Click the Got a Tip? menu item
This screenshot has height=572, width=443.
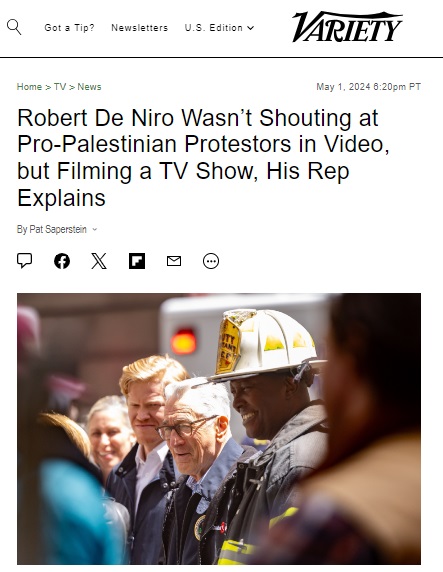coord(69,28)
